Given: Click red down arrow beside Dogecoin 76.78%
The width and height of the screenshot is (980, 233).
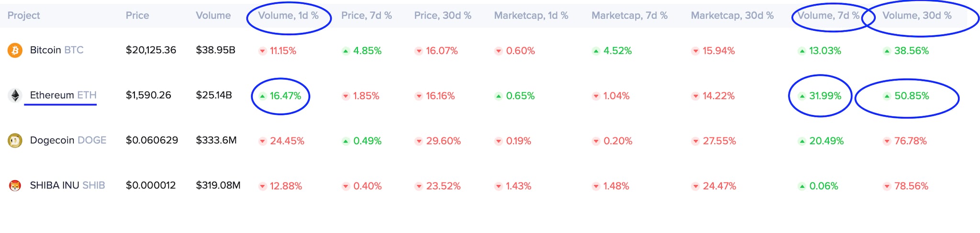Looking at the screenshot, I should 887,141.
